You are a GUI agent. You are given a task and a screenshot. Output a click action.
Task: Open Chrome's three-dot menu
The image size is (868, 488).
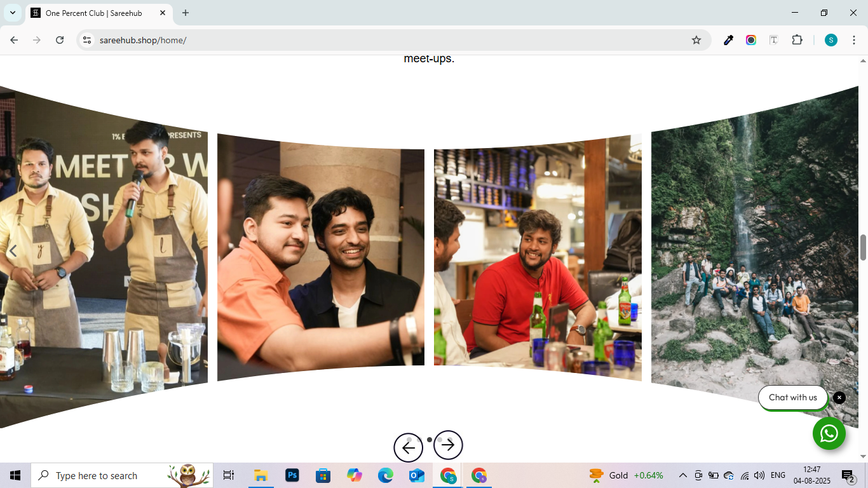[x=854, y=40]
